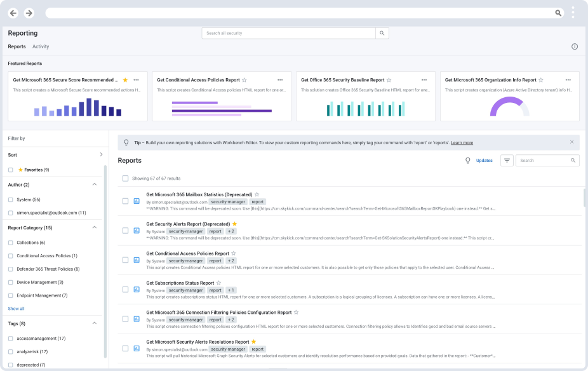Click the filter panel vertical scrollbar
588x371 pixels.
click(105, 262)
